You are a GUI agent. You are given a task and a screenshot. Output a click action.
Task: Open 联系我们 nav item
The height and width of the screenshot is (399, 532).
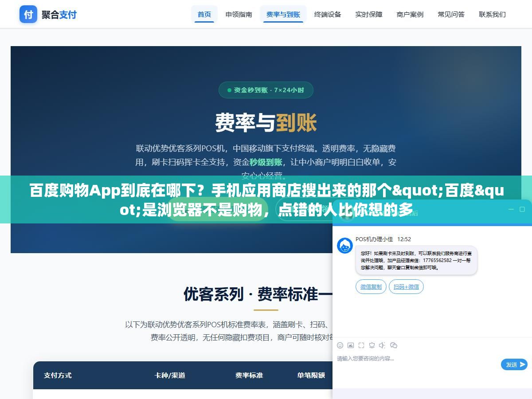click(x=493, y=14)
